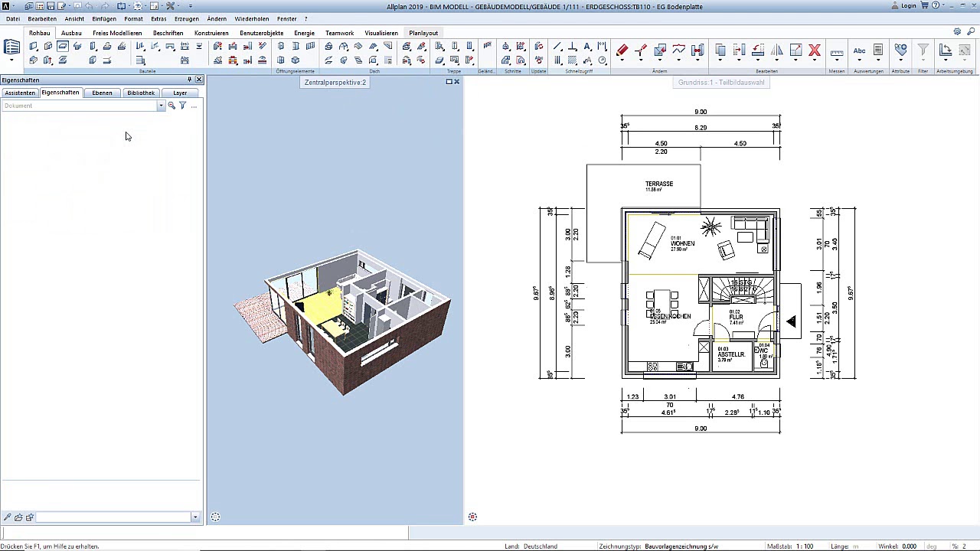Open the Layer palette tab
The height and width of the screenshot is (551, 980).
[x=180, y=93]
